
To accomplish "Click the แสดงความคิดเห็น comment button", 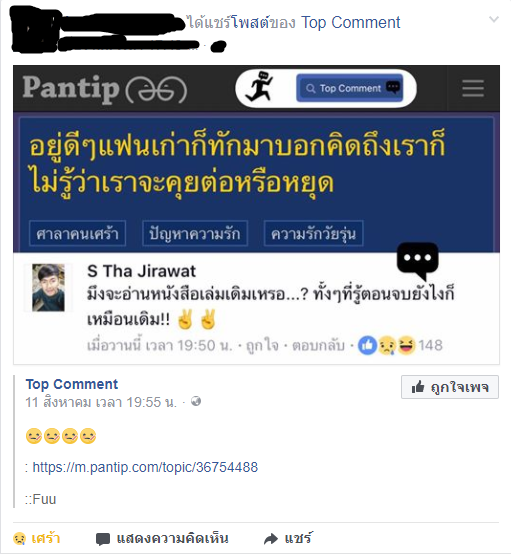I will (162, 538).
